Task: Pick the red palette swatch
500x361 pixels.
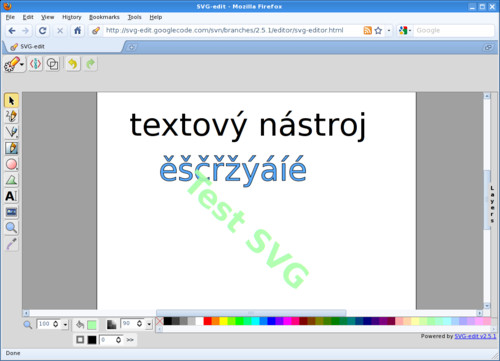Action: click(x=207, y=321)
